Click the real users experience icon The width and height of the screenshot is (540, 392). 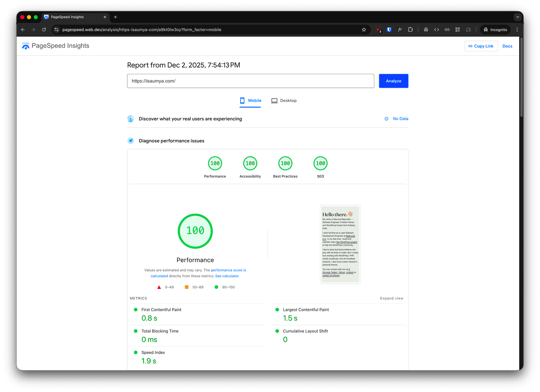pos(130,119)
